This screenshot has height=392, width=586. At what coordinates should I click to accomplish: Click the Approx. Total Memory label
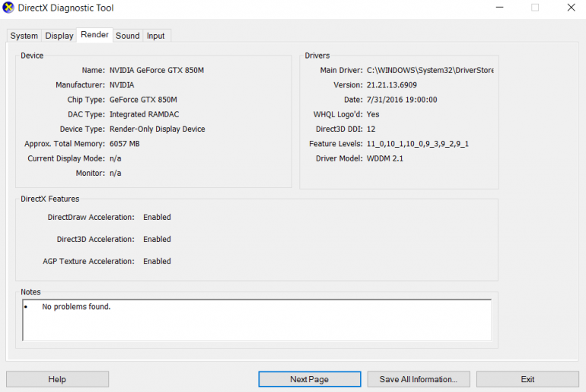click(x=65, y=144)
